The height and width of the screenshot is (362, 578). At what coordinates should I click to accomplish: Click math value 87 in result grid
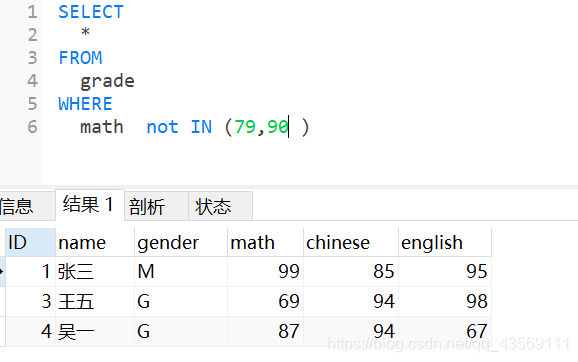[x=265, y=331]
